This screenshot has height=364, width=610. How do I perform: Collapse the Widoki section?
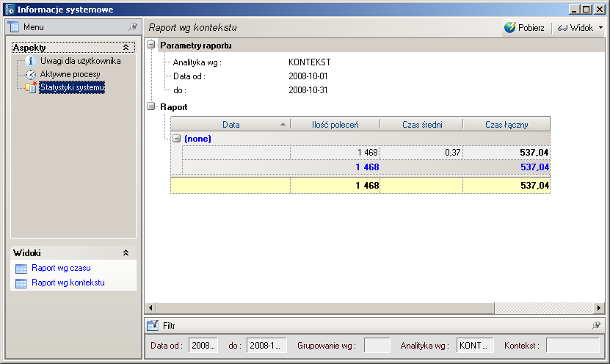(x=126, y=252)
